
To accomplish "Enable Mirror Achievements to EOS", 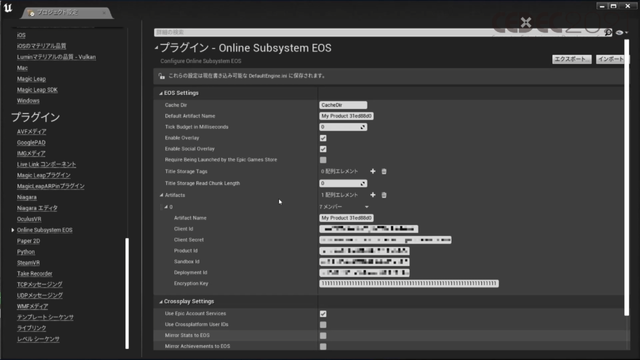I will [323, 347].
